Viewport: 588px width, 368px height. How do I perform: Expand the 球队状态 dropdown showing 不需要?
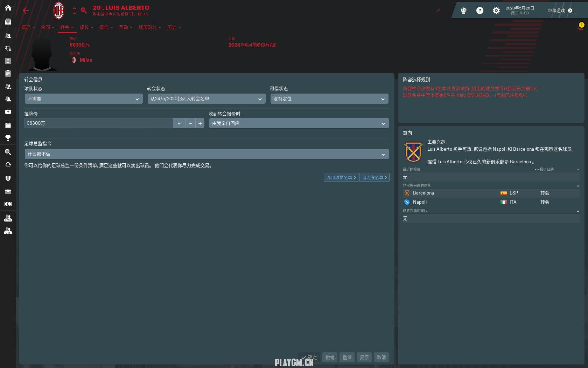(x=84, y=99)
